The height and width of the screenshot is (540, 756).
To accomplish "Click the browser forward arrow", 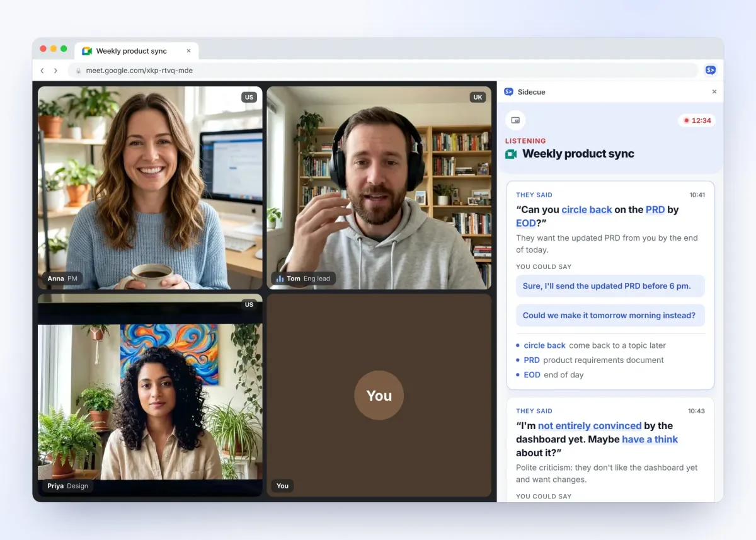I will pyautogui.click(x=55, y=71).
